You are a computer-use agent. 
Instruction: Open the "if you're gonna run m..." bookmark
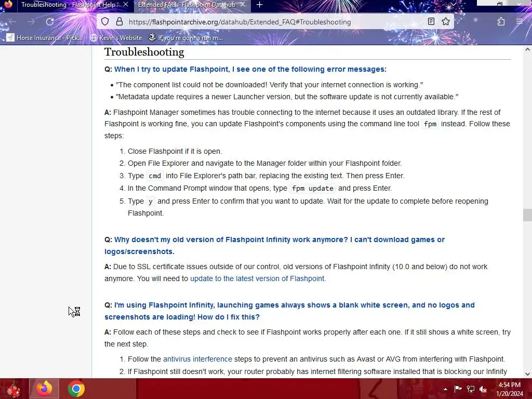pyautogui.click(x=185, y=37)
